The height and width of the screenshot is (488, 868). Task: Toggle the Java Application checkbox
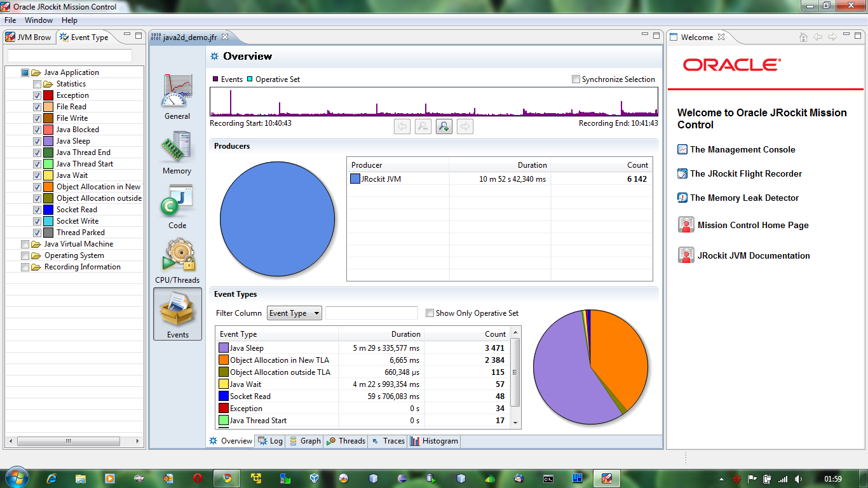(x=25, y=72)
